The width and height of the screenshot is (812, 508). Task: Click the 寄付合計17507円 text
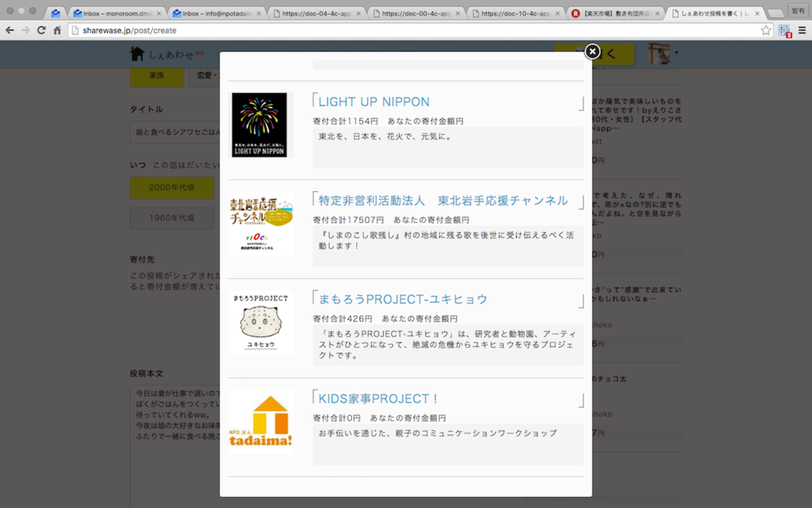[349, 220]
